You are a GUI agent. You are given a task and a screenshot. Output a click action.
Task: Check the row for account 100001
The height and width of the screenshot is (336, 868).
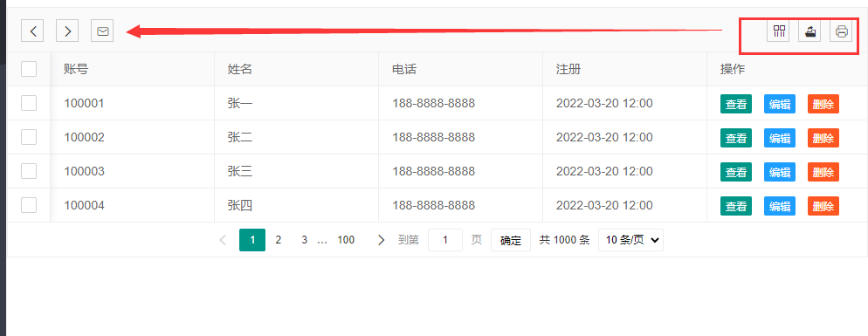(29, 103)
